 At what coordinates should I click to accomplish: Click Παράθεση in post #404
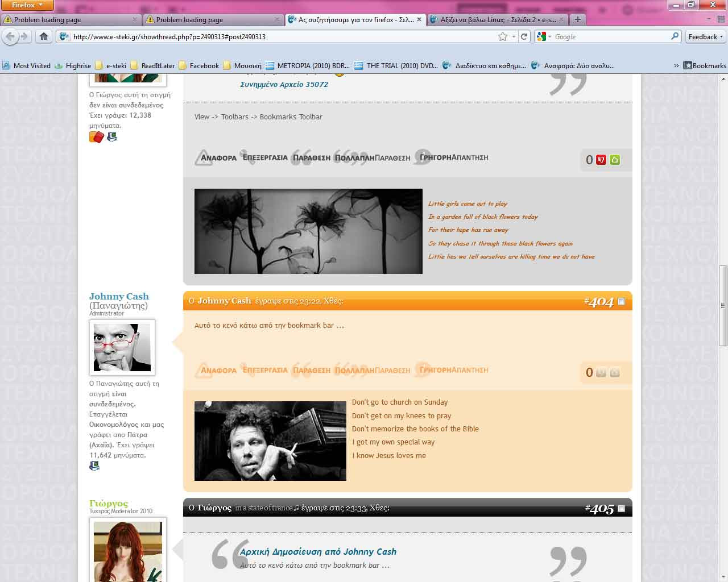tap(311, 371)
